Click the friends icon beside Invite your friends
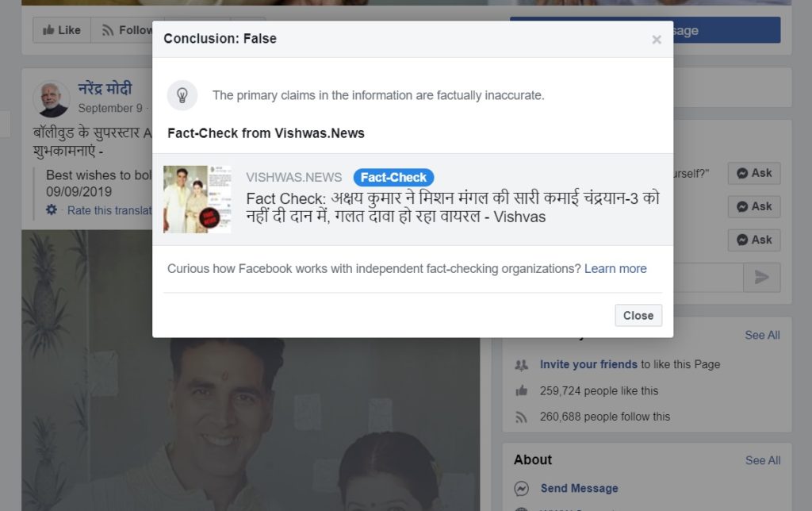Screen dimensions: 812x511 coord(522,365)
